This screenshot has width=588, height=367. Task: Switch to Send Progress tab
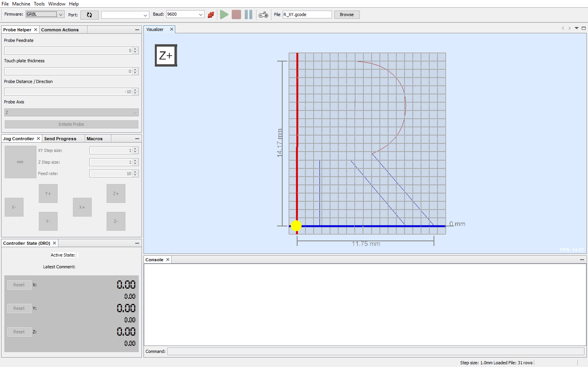60,139
